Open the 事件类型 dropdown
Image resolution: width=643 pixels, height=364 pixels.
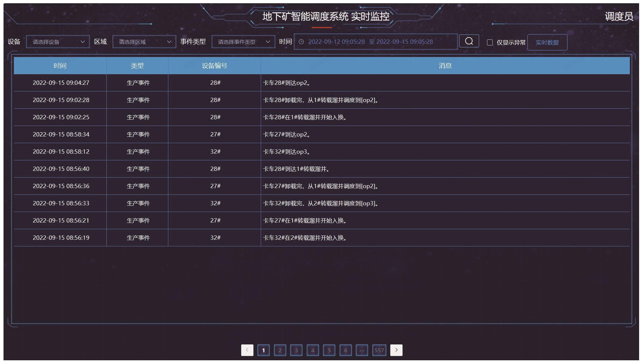pos(243,42)
